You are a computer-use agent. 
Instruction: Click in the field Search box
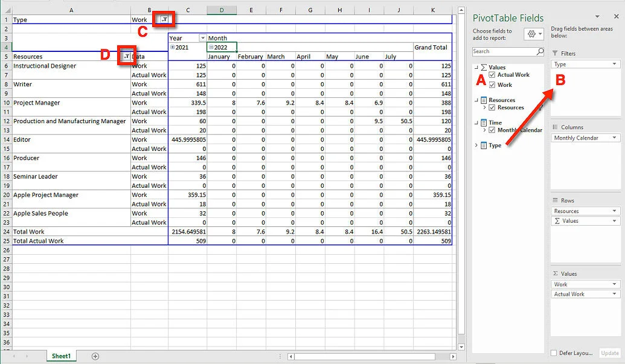pyautogui.click(x=504, y=51)
